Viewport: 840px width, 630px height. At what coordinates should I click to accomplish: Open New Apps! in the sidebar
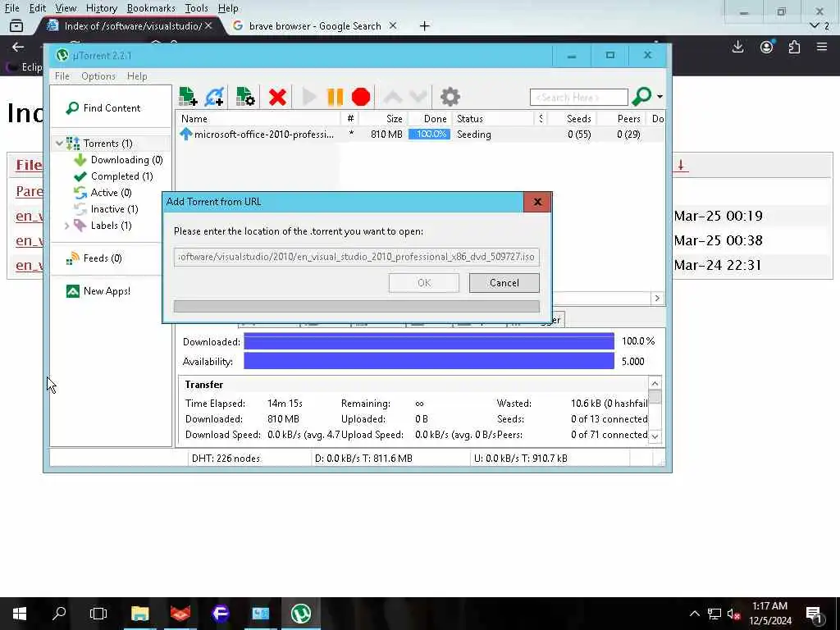point(98,291)
